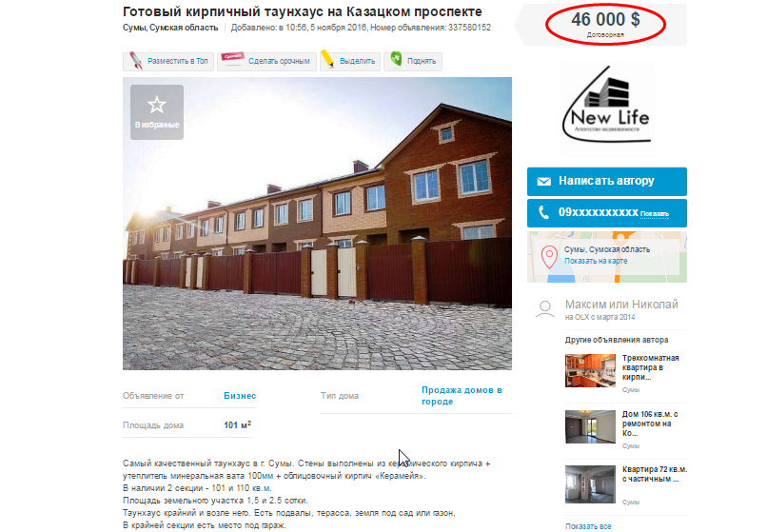
Task: Open Показать на карте map link
Action: [596, 261]
